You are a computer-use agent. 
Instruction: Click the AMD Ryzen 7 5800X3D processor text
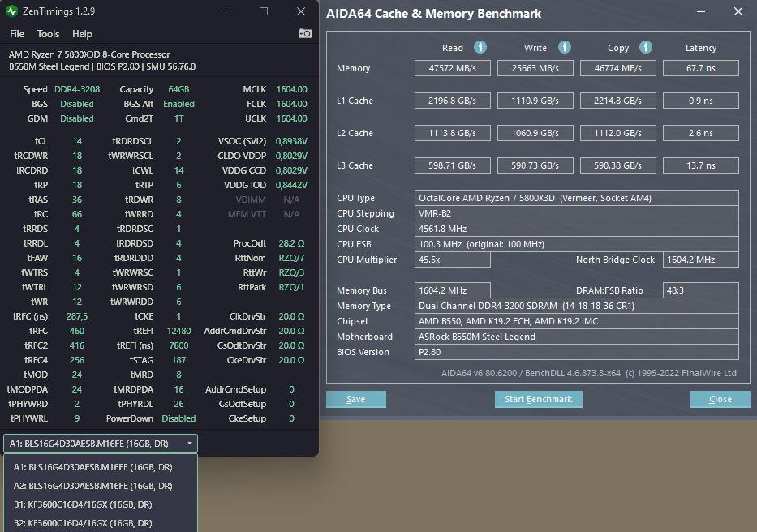(x=89, y=54)
